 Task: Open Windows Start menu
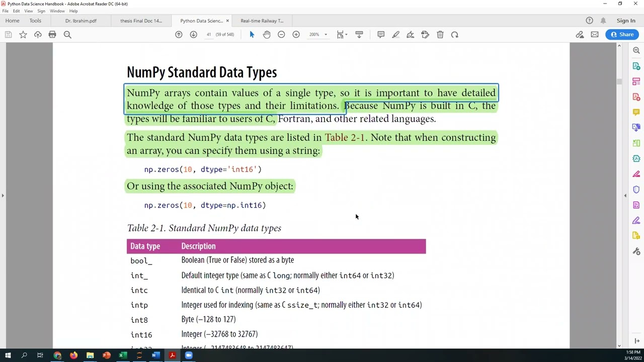[x=8, y=355]
